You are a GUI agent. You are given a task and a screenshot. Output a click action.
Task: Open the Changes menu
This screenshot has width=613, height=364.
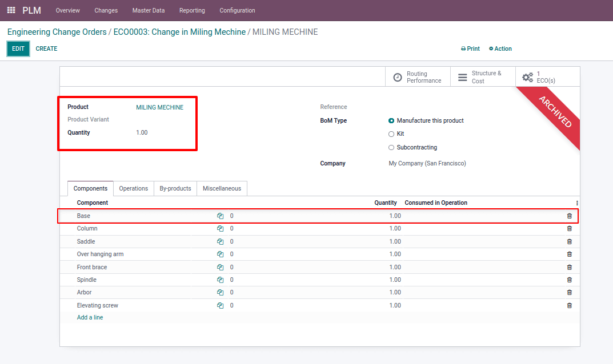106,10
